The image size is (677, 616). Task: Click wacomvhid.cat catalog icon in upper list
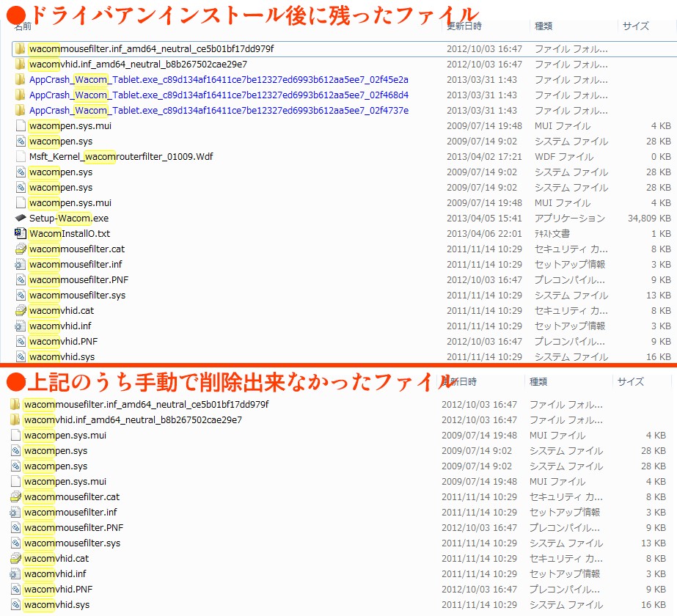click(21, 311)
